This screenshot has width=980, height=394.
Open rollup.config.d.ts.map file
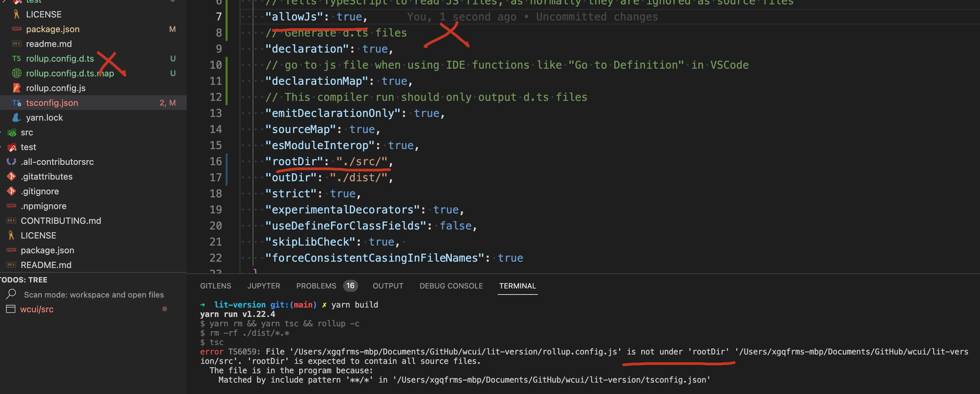coord(70,73)
